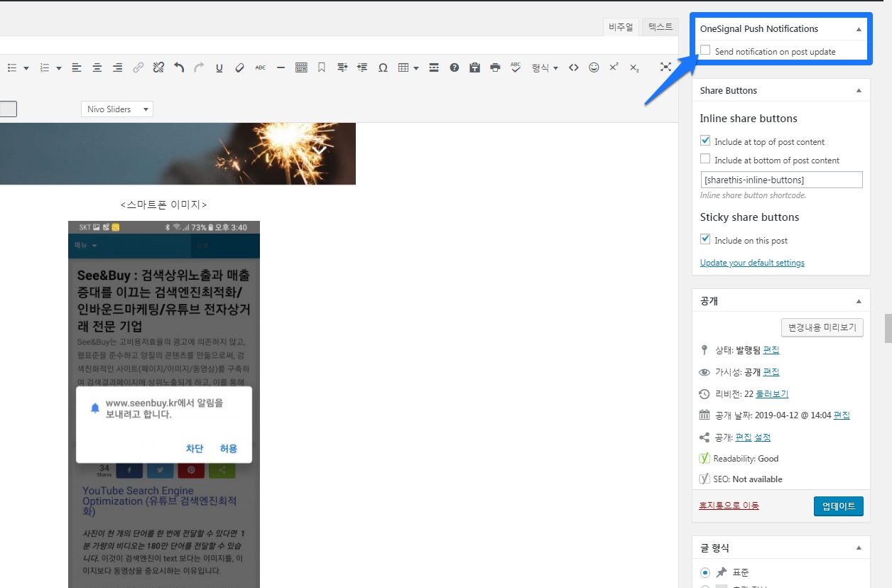The height and width of the screenshot is (588, 892).
Task: Click the remove link (unlink) icon
Action: coord(158,67)
